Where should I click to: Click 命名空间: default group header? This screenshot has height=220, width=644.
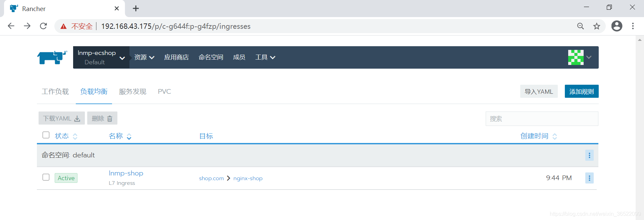(68, 155)
